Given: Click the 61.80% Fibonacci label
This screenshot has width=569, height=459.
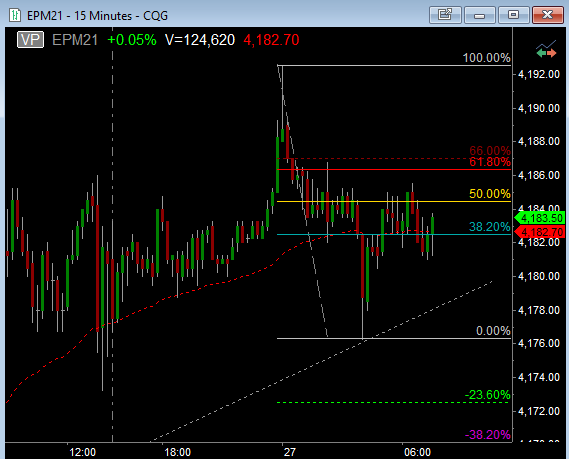Looking at the screenshot, I should (490, 162).
